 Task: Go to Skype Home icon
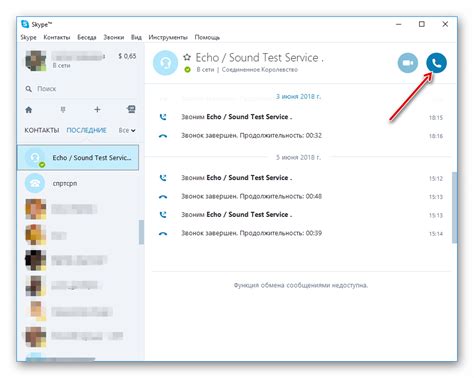(x=29, y=109)
